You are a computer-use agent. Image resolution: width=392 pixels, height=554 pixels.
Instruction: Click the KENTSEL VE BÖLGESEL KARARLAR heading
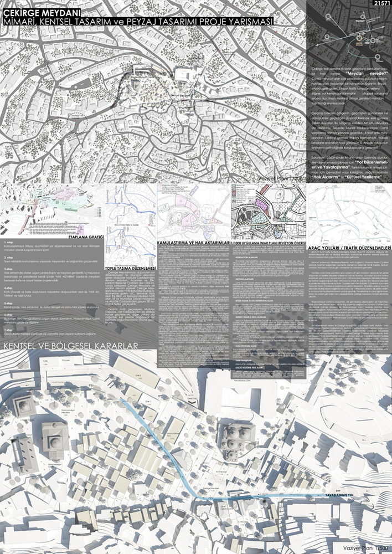tap(71, 346)
